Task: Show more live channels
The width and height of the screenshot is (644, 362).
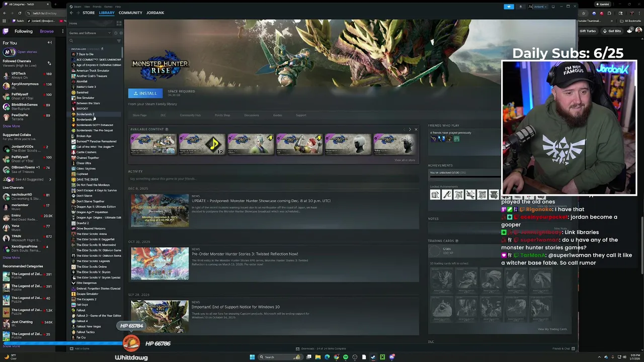Action: pos(11,258)
